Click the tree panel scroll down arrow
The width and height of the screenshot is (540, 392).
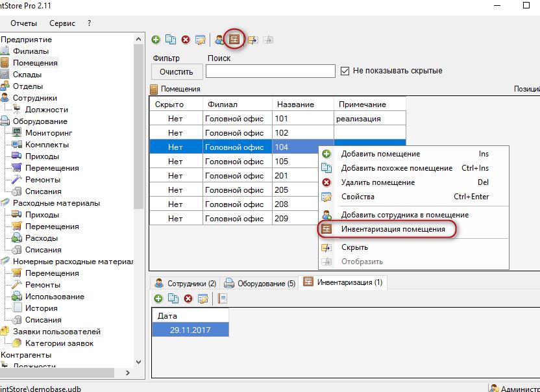click(138, 362)
